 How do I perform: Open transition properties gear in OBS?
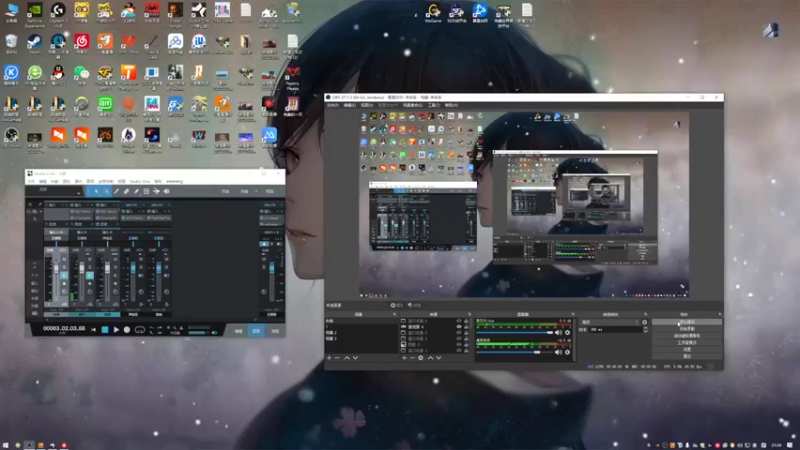click(x=645, y=322)
